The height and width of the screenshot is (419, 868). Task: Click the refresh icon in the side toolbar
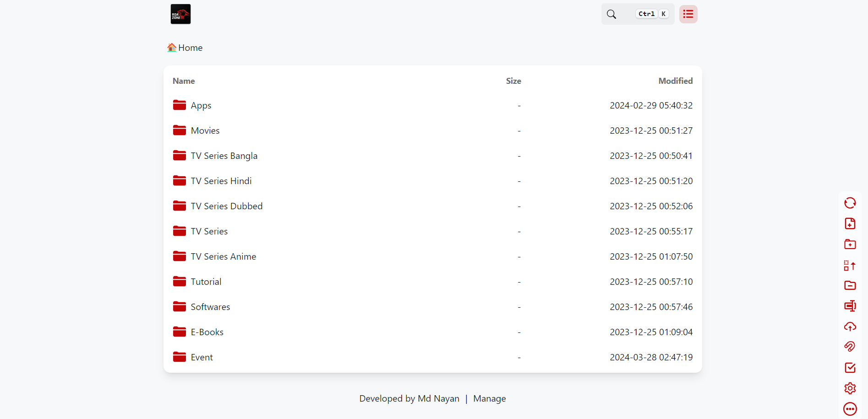tap(850, 203)
